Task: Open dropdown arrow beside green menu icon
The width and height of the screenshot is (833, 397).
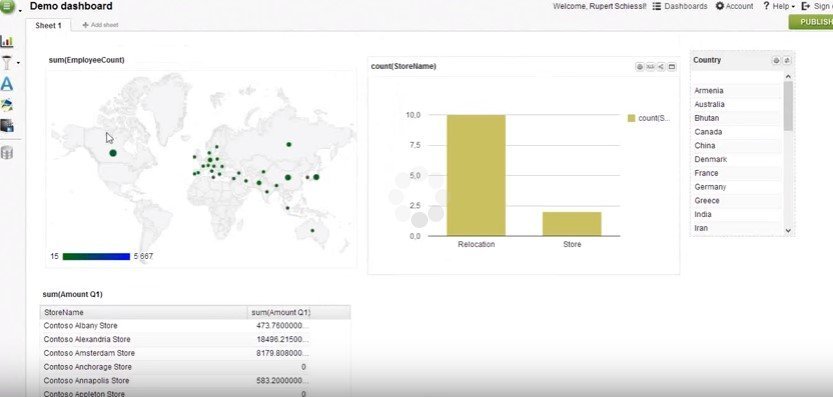Action: pyautogui.click(x=20, y=11)
